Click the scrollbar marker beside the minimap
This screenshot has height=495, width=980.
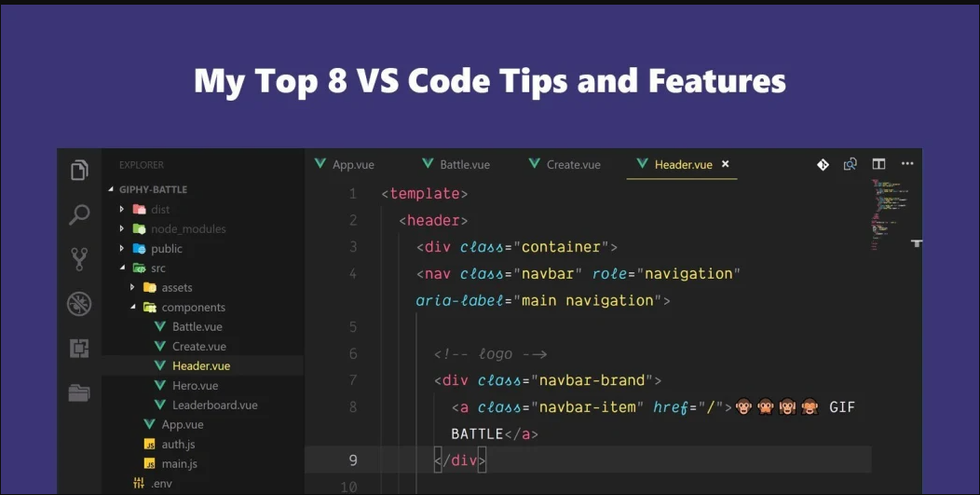(x=917, y=243)
